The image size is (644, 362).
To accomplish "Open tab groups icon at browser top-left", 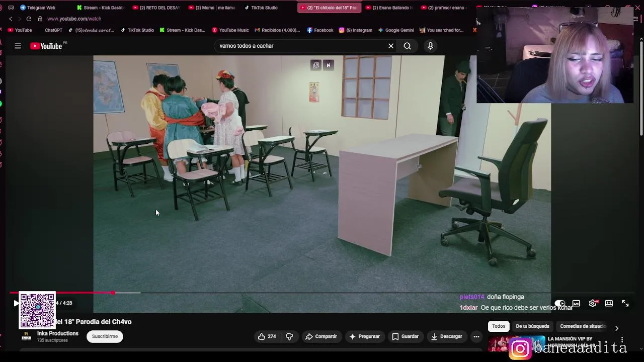I will point(11,8).
